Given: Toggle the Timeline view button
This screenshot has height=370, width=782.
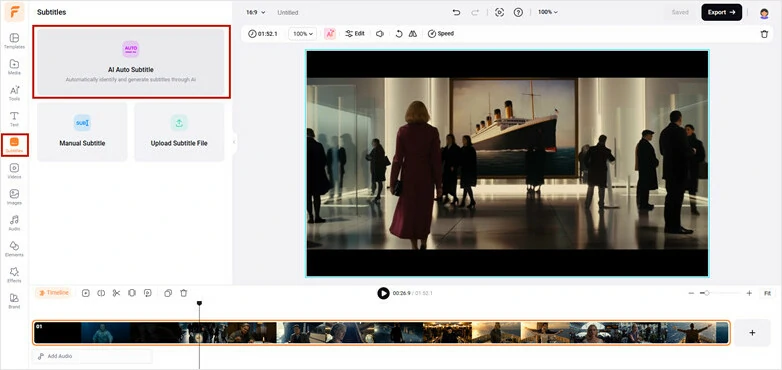Looking at the screenshot, I should 53,293.
